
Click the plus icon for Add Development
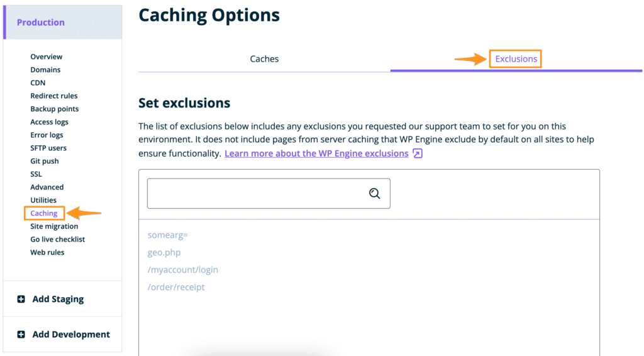[x=21, y=335]
